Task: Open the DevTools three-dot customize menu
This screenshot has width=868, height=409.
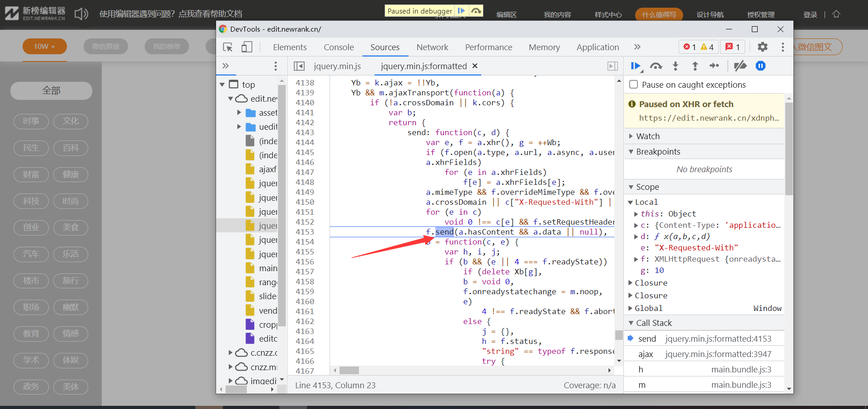Action: pyautogui.click(x=783, y=47)
